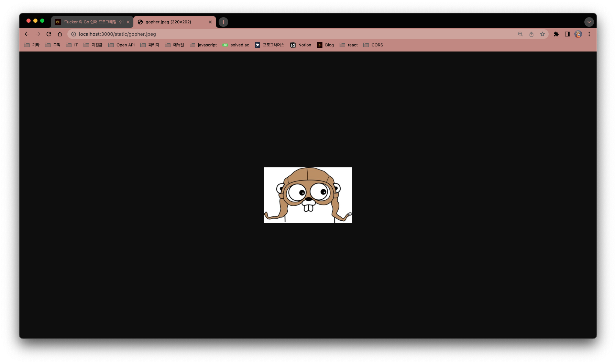Go back to the previous page
Image resolution: width=616 pixels, height=364 pixels.
click(27, 34)
